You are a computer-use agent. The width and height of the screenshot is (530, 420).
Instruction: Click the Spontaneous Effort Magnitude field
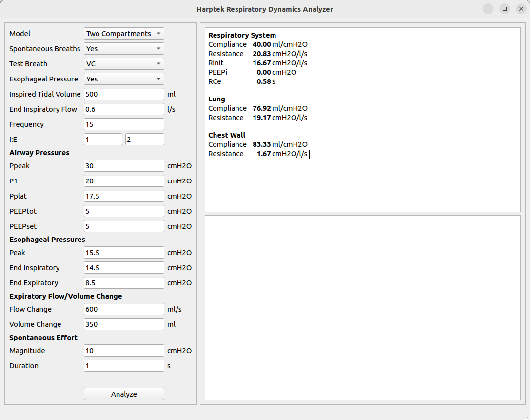pos(124,351)
